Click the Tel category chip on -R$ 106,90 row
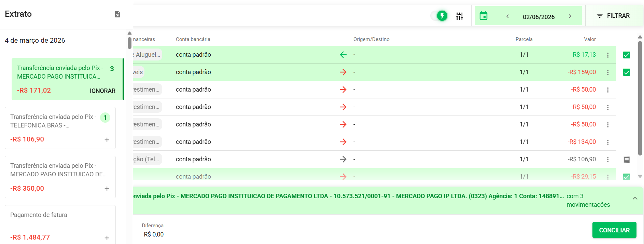The height and width of the screenshot is (244, 644). 147,159
